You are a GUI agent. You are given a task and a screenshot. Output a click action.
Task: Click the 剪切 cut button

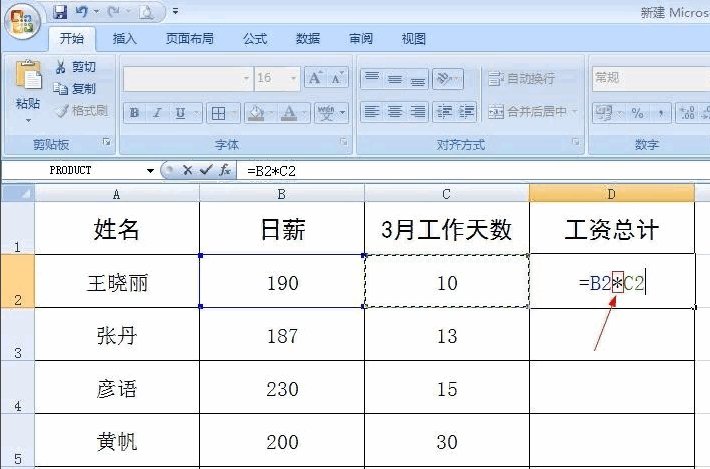[76, 67]
